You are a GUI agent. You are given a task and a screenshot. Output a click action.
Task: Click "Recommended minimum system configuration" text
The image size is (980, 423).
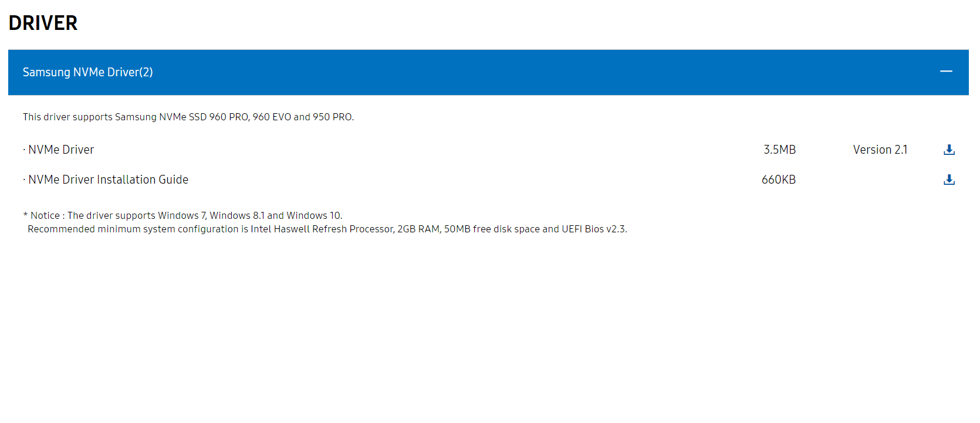pyautogui.click(x=133, y=229)
